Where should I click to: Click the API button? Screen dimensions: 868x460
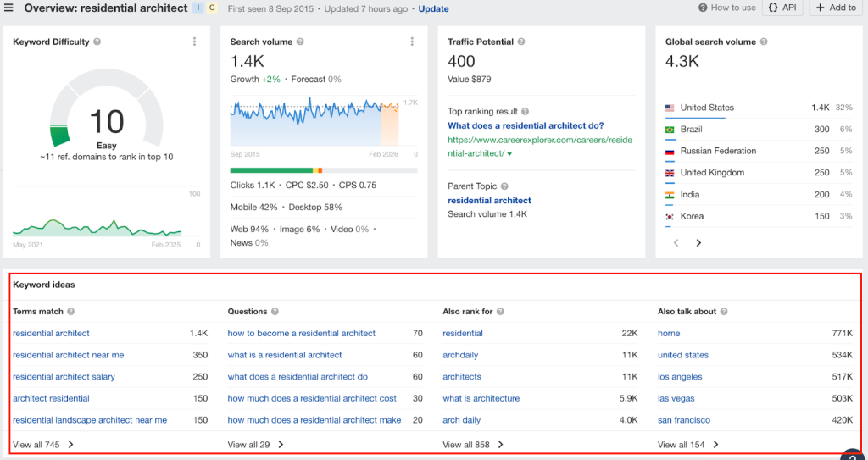[782, 8]
